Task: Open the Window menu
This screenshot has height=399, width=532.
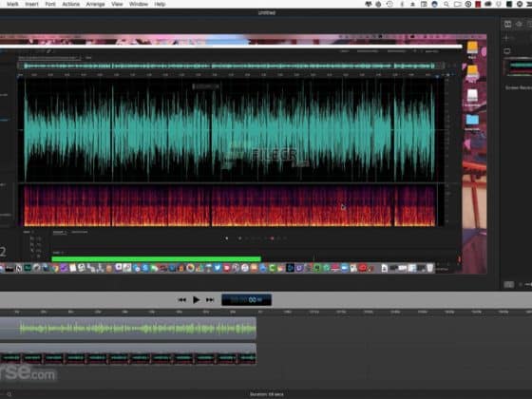Action: [139, 4]
